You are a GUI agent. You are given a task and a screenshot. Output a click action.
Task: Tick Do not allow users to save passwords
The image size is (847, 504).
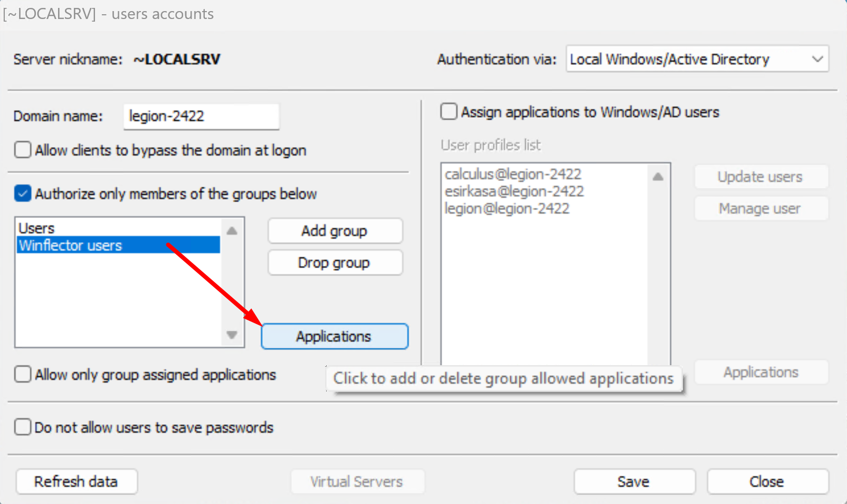23,427
